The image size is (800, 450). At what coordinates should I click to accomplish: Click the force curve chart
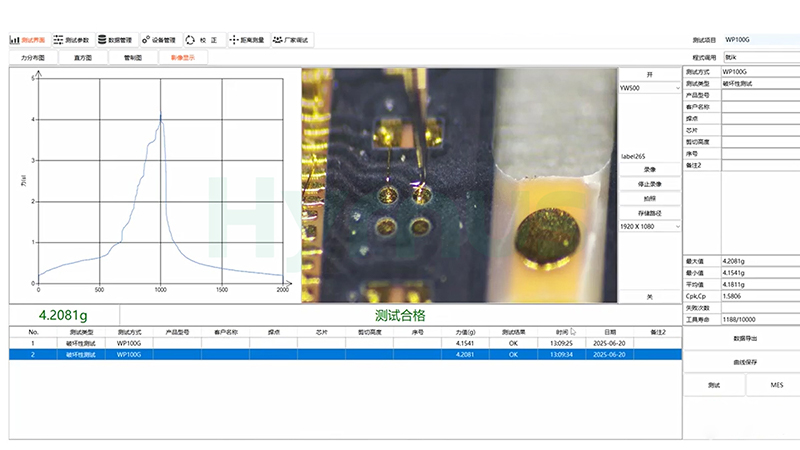(x=155, y=186)
